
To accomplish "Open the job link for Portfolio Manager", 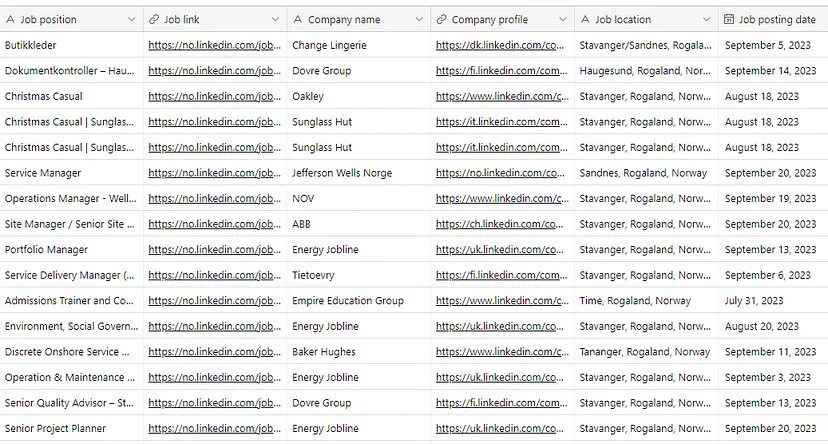I will pyautogui.click(x=214, y=250).
